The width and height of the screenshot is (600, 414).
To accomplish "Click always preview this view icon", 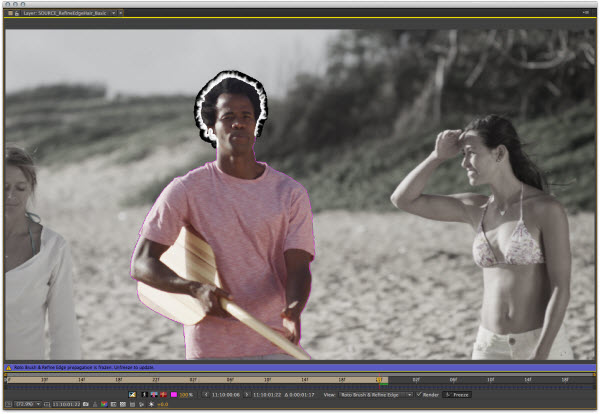I will click(8, 404).
